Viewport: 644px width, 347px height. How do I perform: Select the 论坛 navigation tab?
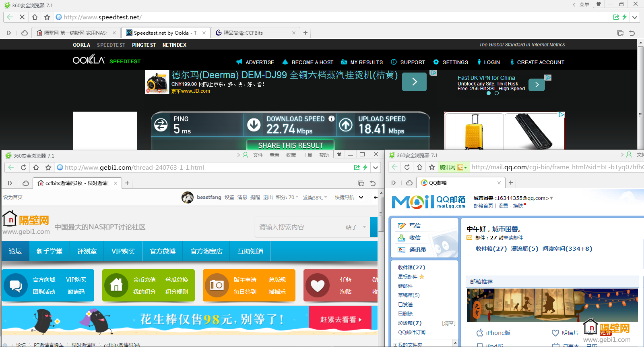[15, 251]
